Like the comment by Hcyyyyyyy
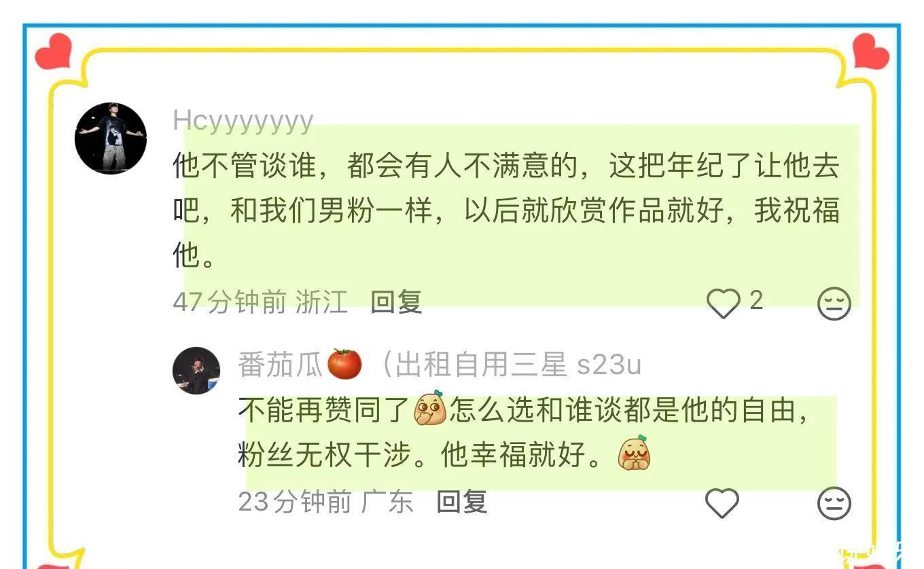This screenshot has height=569, width=924. pyautogui.click(x=724, y=303)
